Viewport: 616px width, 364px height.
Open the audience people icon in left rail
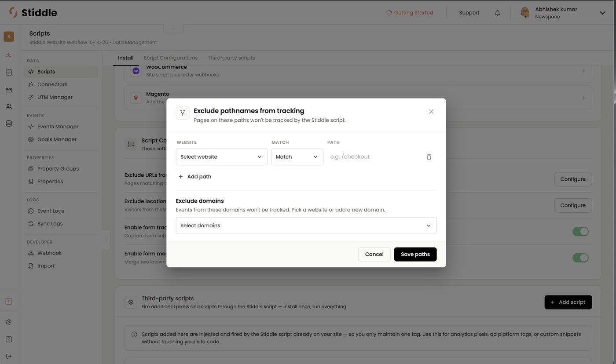click(9, 107)
